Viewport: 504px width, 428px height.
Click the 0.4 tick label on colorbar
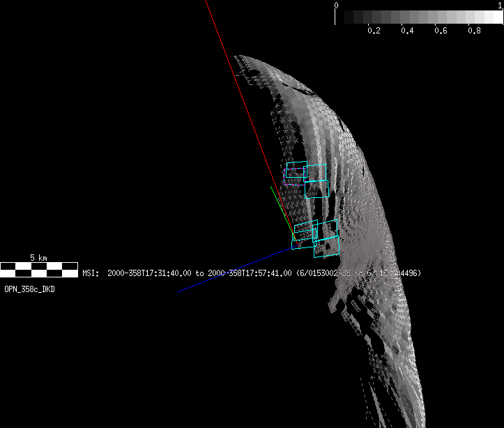[407, 31]
